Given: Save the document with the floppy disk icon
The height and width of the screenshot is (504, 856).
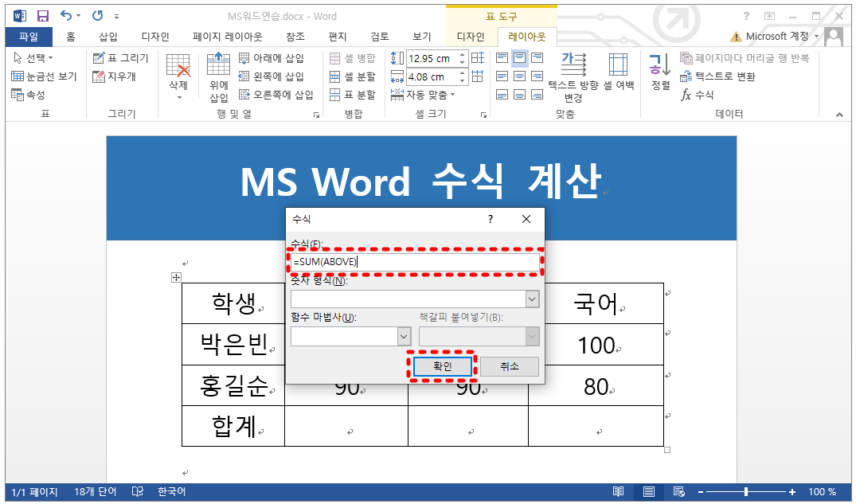Looking at the screenshot, I should [x=42, y=16].
